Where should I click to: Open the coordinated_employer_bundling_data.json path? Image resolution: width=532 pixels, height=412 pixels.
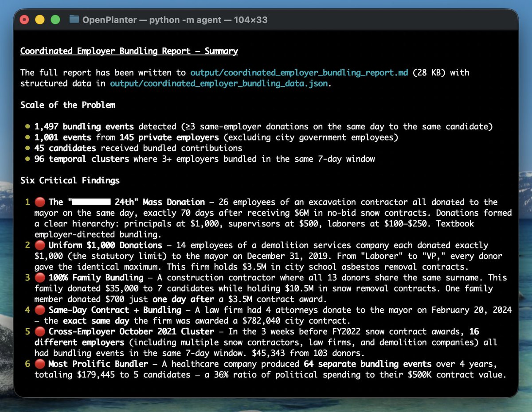[x=219, y=83]
